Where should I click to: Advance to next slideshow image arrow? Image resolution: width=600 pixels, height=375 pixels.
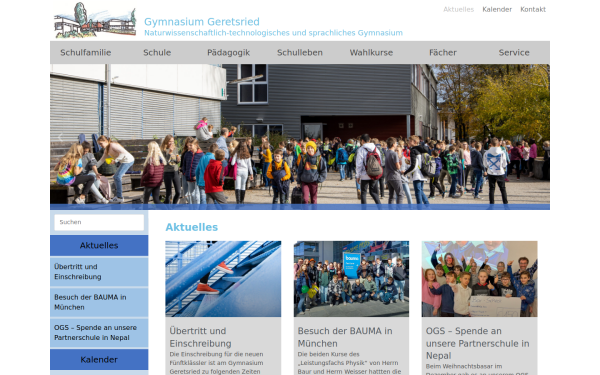[x=540, y=137]
